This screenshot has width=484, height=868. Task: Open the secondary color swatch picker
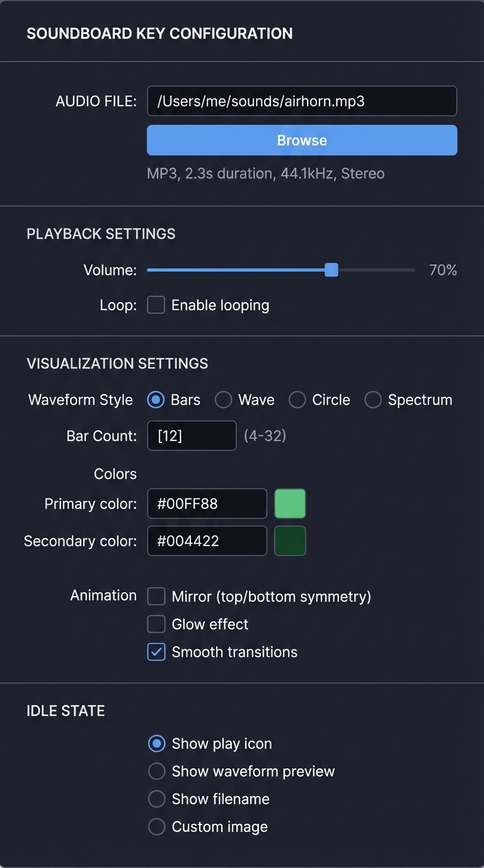(x=290, y=541)
